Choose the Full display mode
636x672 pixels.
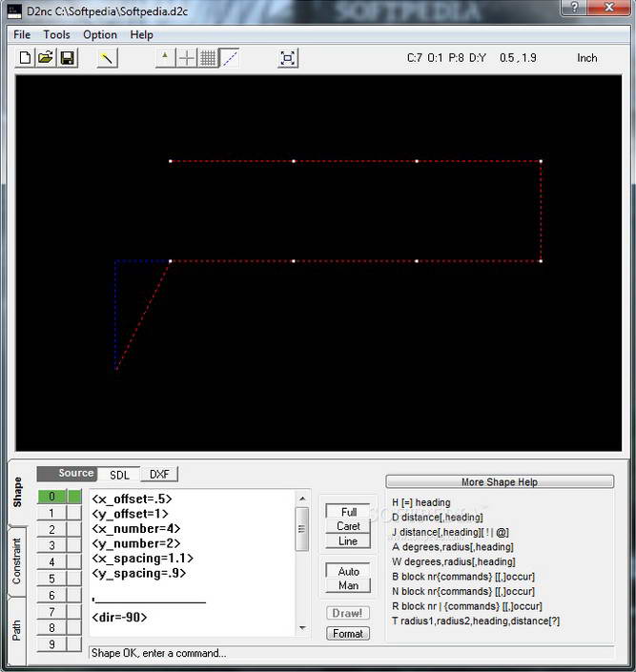pos(348,512)
